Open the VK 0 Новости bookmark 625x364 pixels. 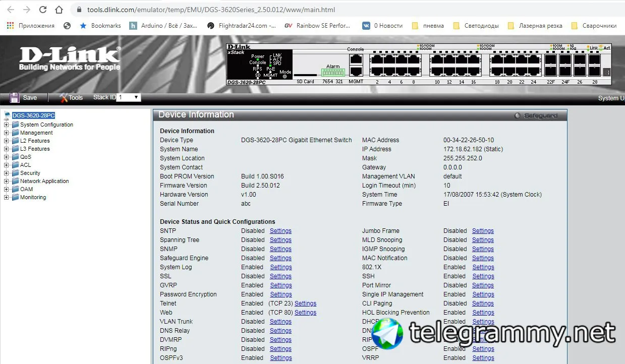pyautogui.click(x=382, y=26)
